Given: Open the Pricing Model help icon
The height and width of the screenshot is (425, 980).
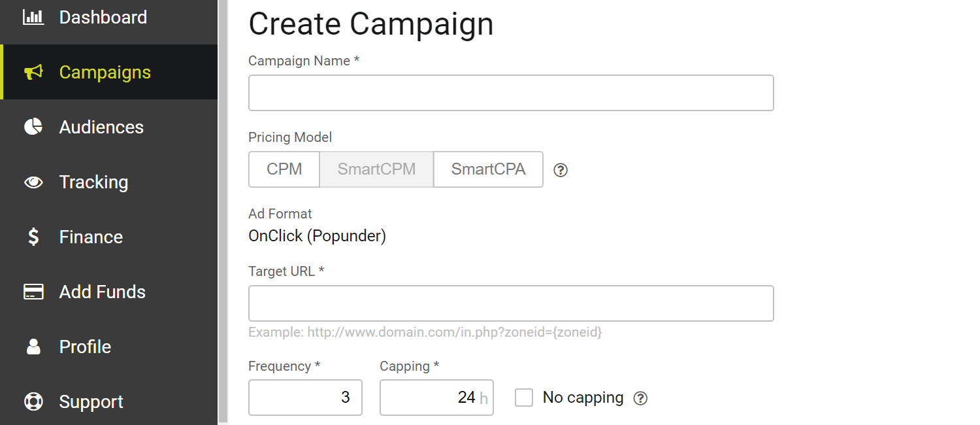Looking at the screenshot, I should (561, 170).
